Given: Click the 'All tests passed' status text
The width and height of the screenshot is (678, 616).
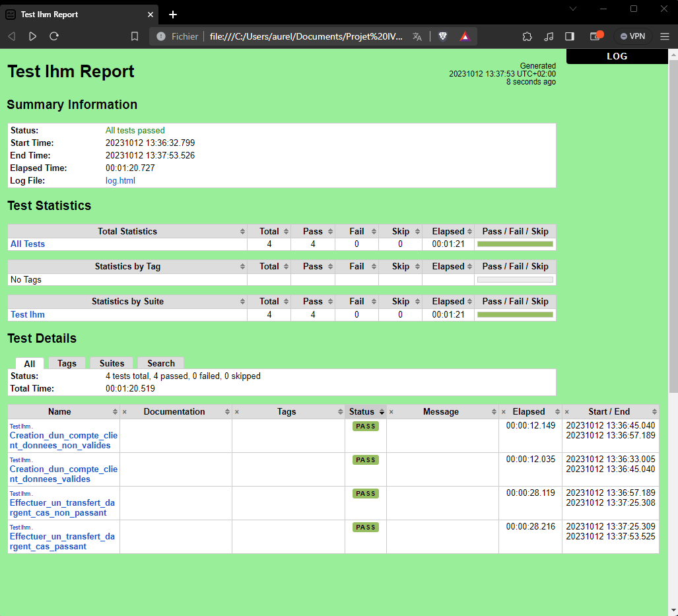Looking at the screenshot, I should [x=135, y=130].
